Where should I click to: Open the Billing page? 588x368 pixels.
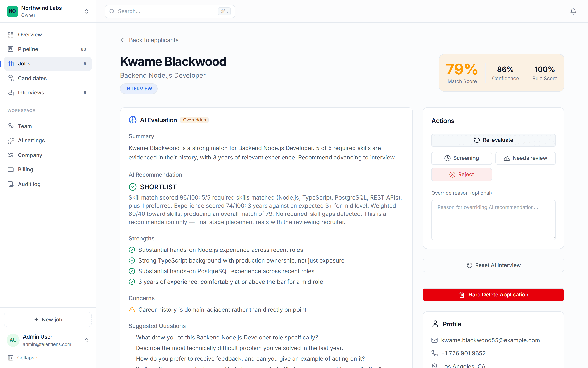pyautogui.click(x=48, y=169)
